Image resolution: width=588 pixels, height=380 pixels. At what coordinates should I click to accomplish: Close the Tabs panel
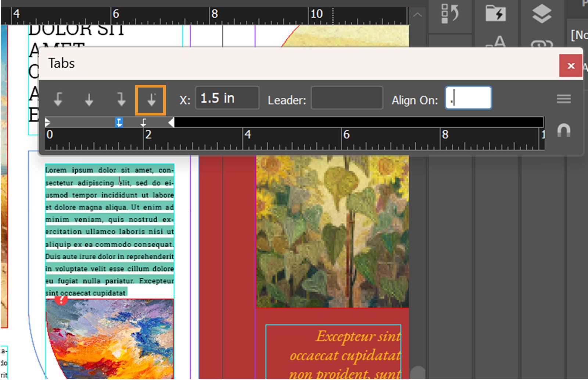point(571,66)
